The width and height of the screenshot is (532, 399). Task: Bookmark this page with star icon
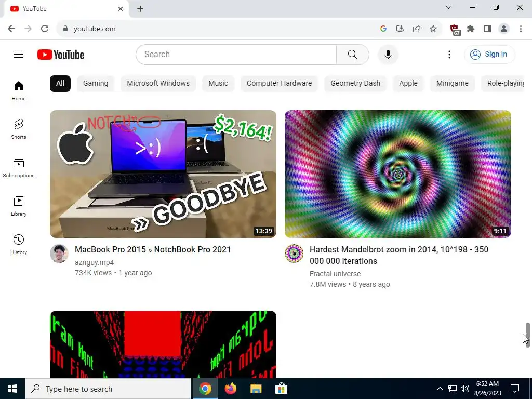(x=433, y=29)
